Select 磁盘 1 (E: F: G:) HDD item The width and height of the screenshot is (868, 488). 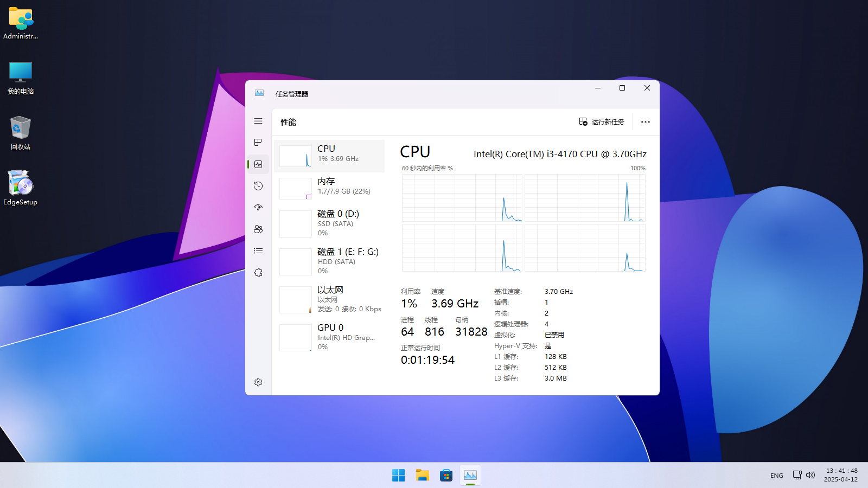329,262
